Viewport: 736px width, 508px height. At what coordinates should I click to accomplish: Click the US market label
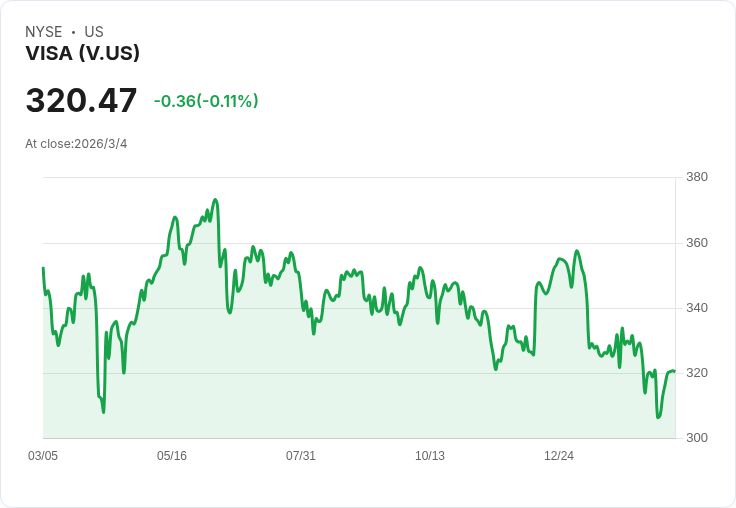[94, 32]
